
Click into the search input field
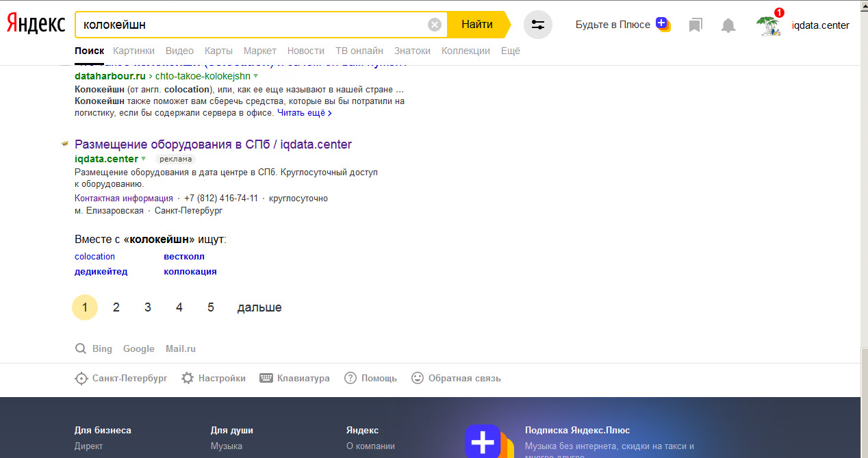click(x=251, y=25)
